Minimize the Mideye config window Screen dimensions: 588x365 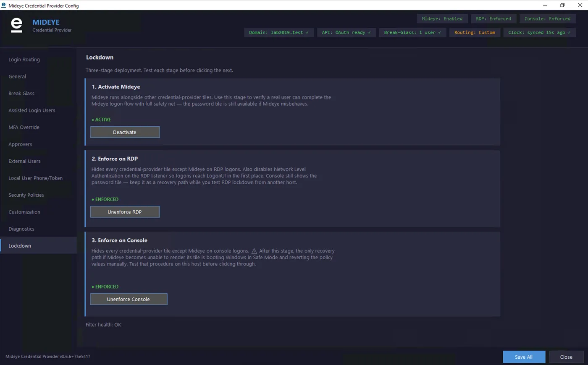pos(545,5)
